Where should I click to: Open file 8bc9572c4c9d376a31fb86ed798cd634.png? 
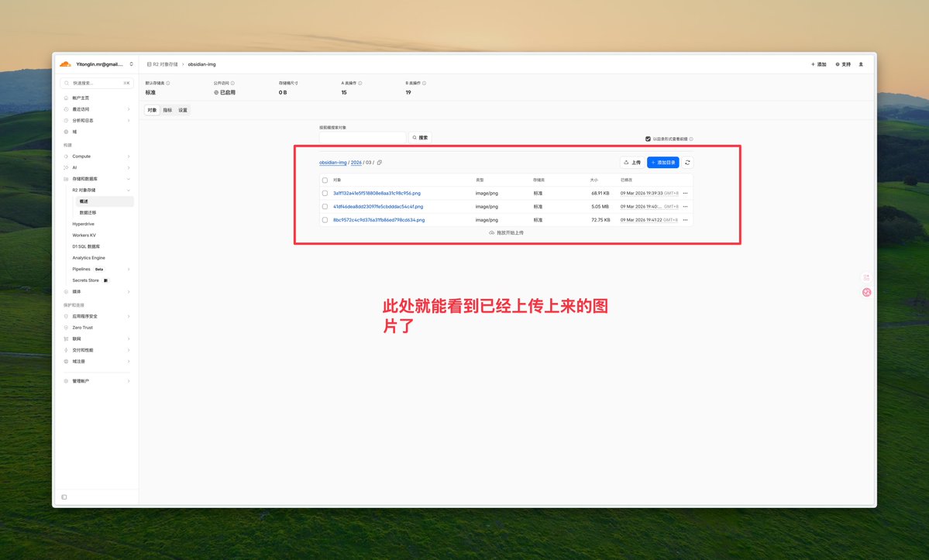[379, 220]
